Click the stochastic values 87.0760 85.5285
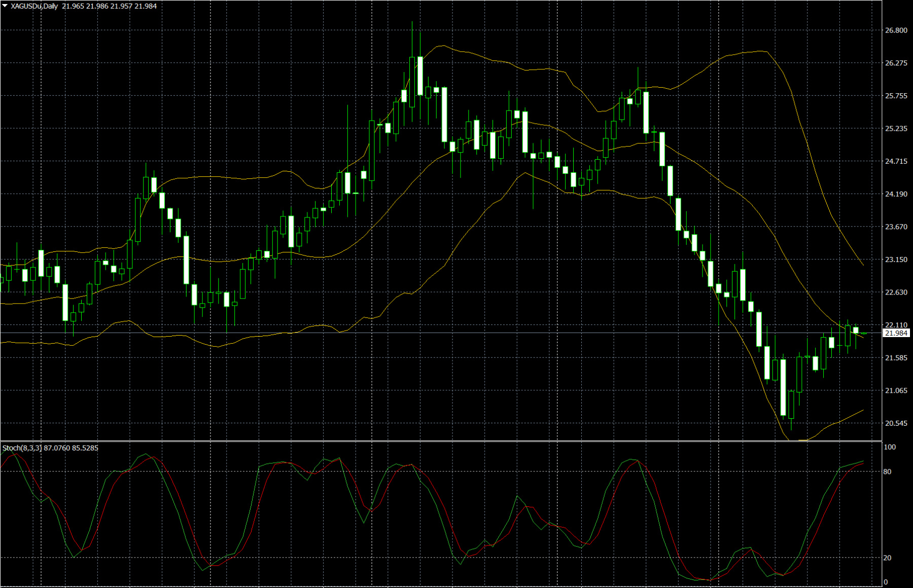 point(71,448)
